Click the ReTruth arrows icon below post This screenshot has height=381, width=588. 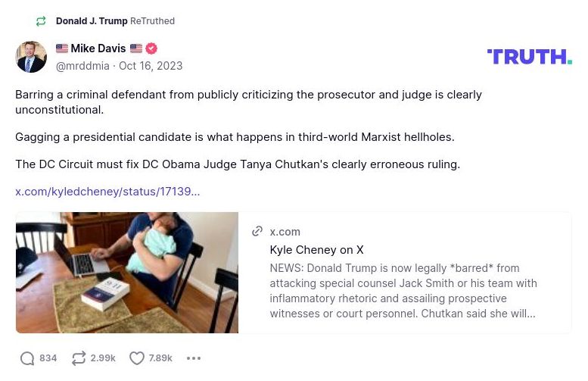[79, 358]
